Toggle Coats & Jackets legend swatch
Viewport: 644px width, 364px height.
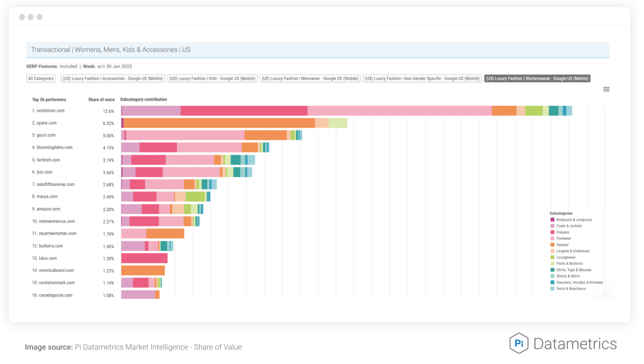point(552,226)
